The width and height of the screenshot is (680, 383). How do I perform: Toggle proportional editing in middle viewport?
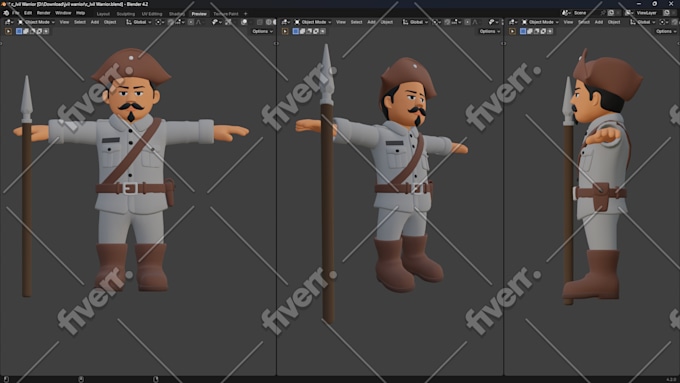coord(468,22)
